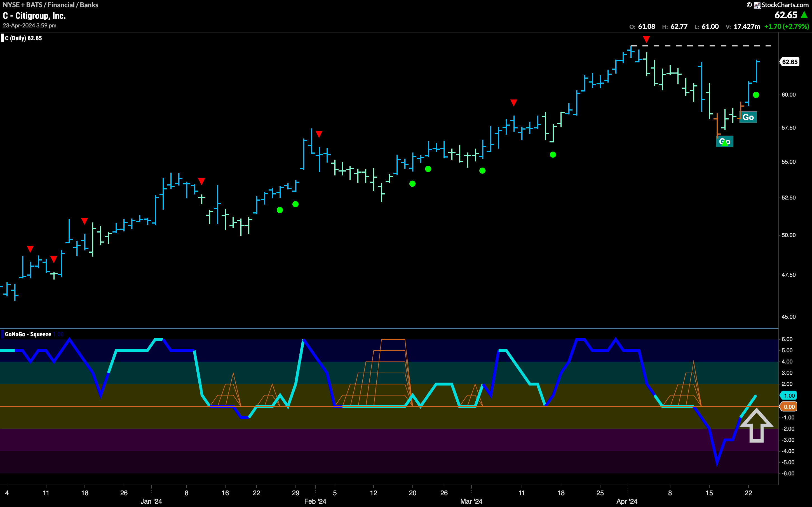Click the 55.00 price axis label
This screenshot has height=507, width=812.
coord(788,162)
